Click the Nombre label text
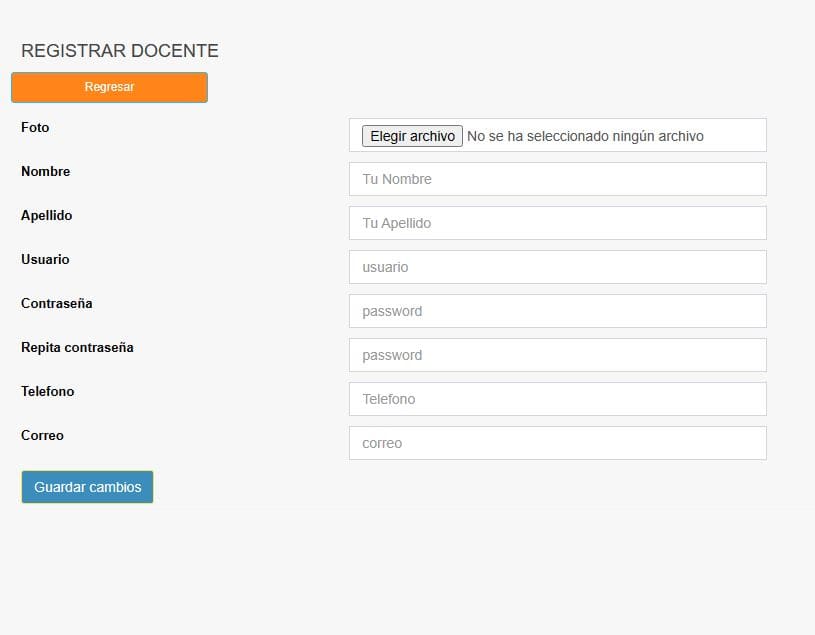Image resolution: width=815 pixels, height=635 pixels. click(x=46, y=172)
